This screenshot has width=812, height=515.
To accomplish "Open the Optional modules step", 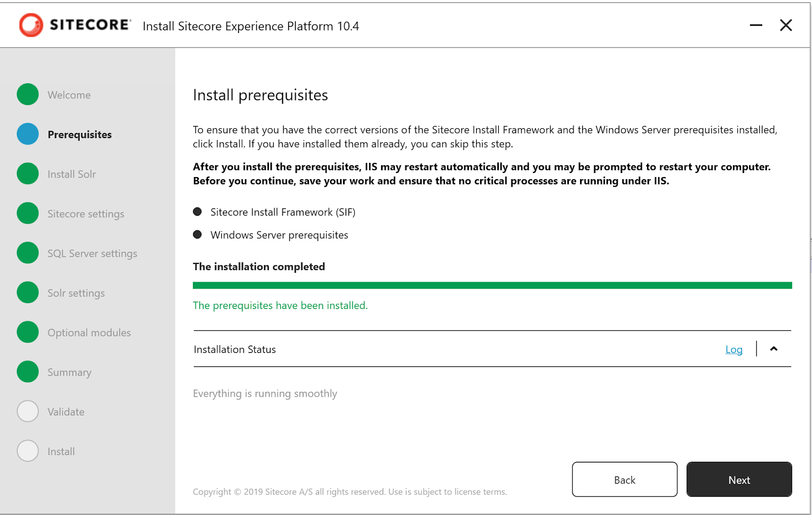I will [x=89, y=333].
